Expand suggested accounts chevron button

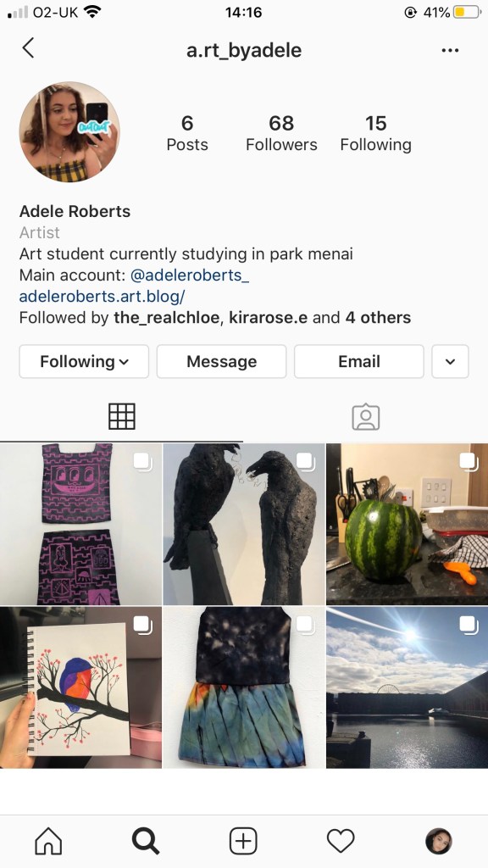(451, 361)
